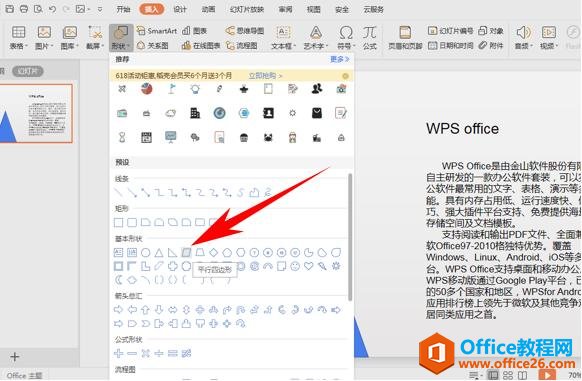Switch to the Slide Show (幻灯片放映) tab
The image size is (582, 381).
pyautogui.click(x=246, y=9)
